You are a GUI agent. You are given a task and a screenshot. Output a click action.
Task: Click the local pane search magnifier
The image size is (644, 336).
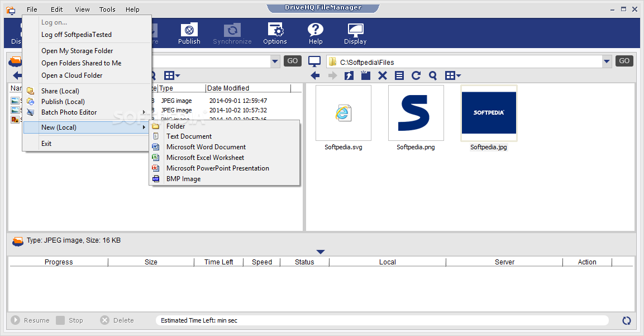coord(432,75)
